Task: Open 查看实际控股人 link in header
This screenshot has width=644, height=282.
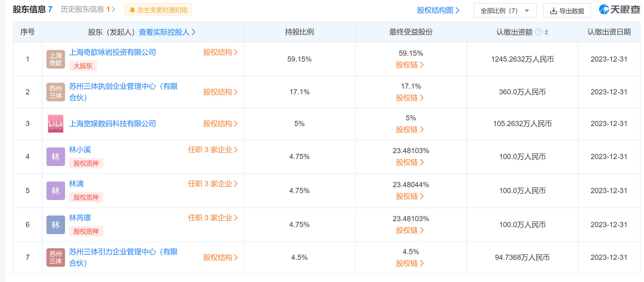Action: click(x=167, y=32)
